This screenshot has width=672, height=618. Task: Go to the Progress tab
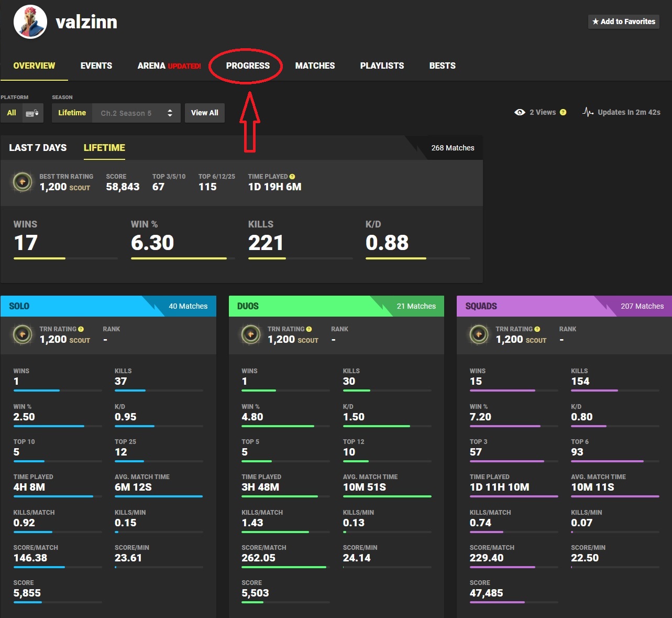(x=248, y=66)
